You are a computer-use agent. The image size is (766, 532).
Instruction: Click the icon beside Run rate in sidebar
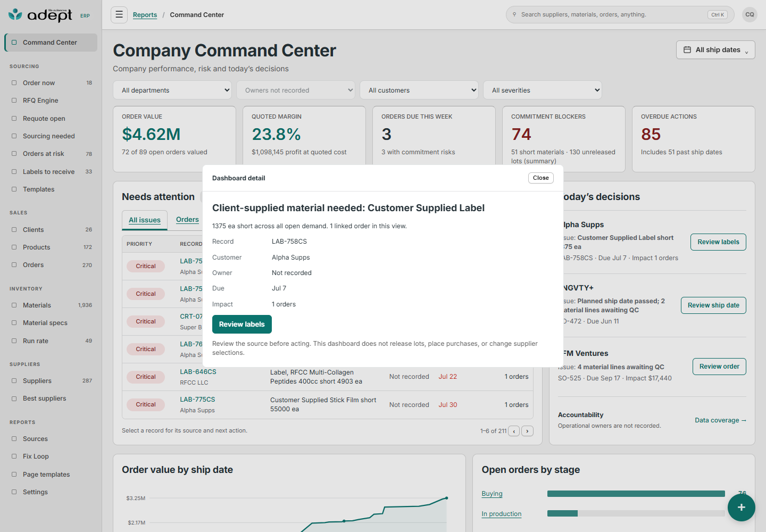(14, 341)
